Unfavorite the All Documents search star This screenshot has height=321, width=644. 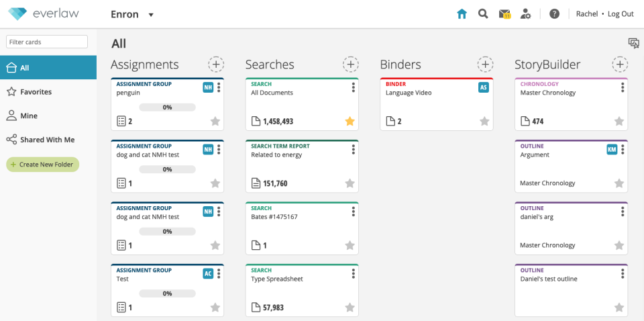point(350,122)
